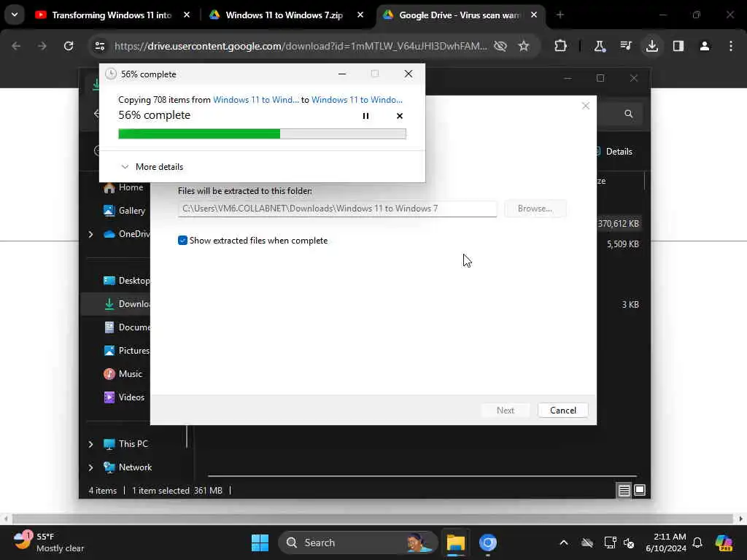Open Gallery in File Explorer sidebar
Viewport: 747px width, 560px height.
click(124, 211)
